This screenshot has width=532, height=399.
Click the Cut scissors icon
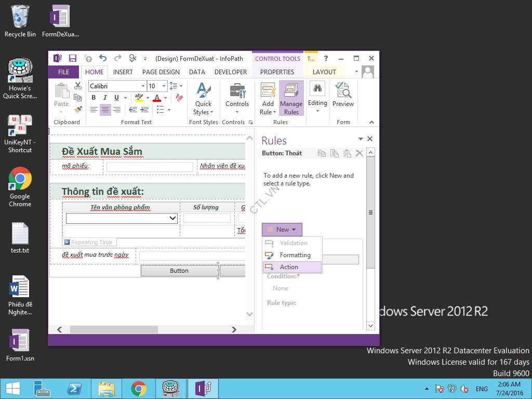78,86
